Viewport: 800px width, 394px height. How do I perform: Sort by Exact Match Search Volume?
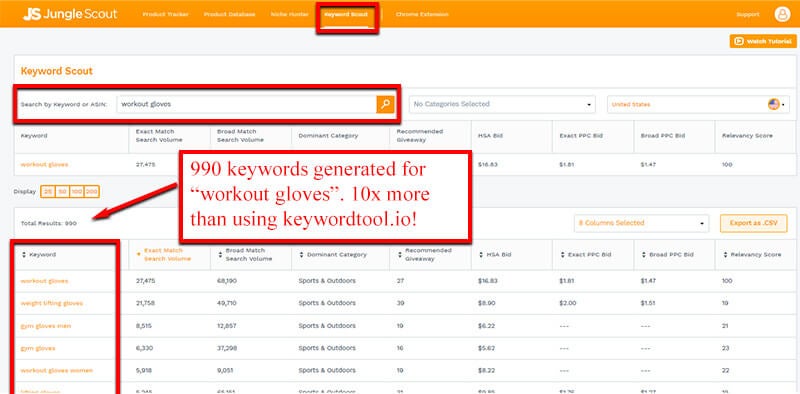tap(163, 255)
